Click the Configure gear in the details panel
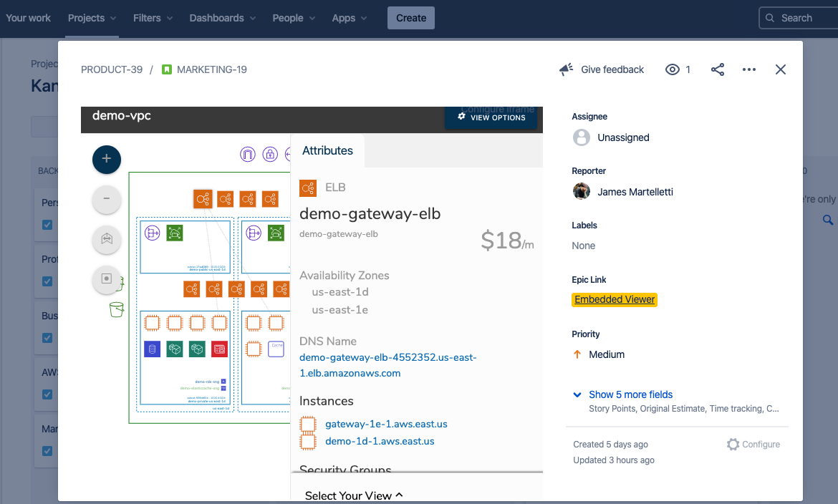Viewport: 838px width, 504px height. 733,444
